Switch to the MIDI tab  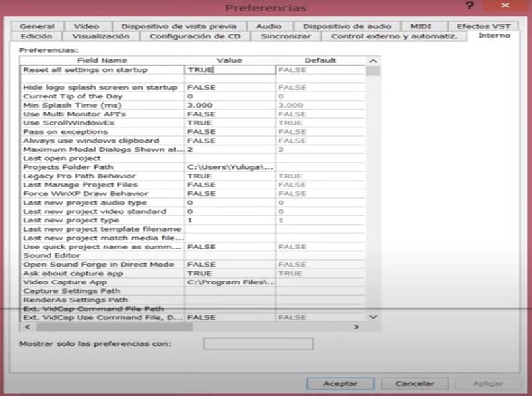pos(420,26)
